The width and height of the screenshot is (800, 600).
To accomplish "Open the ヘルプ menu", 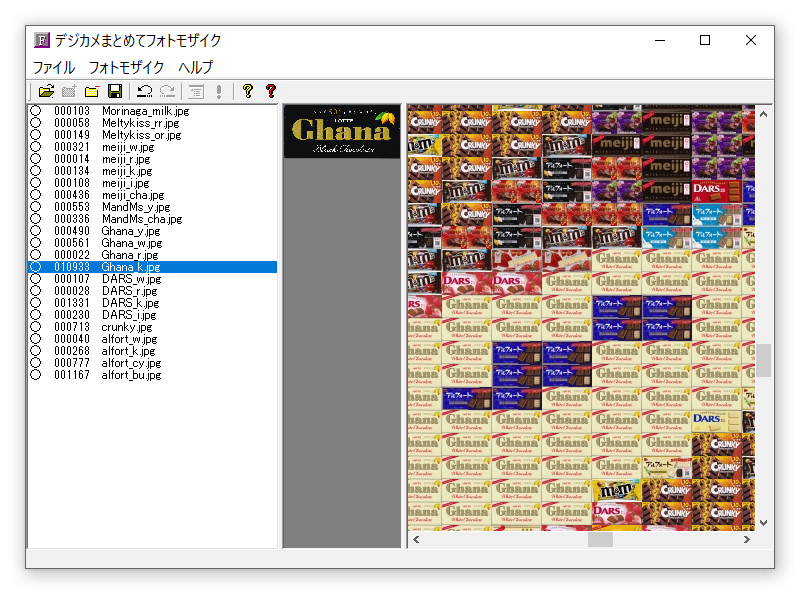I will coord(196,67).
